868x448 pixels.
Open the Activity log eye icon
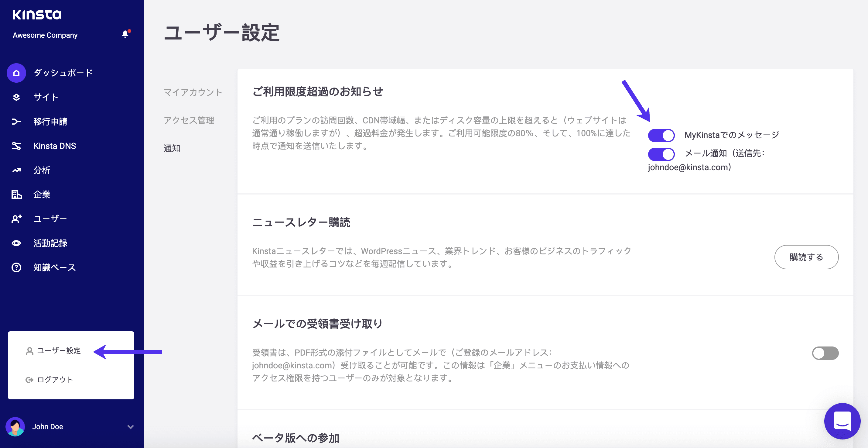pos(16,243)
